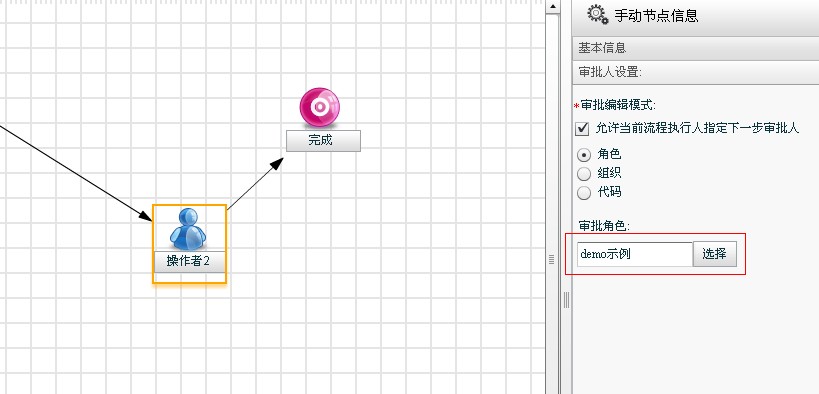Uncheck 允许当前流程执行人指定下一步审批人 checkbox

[582, 128]
